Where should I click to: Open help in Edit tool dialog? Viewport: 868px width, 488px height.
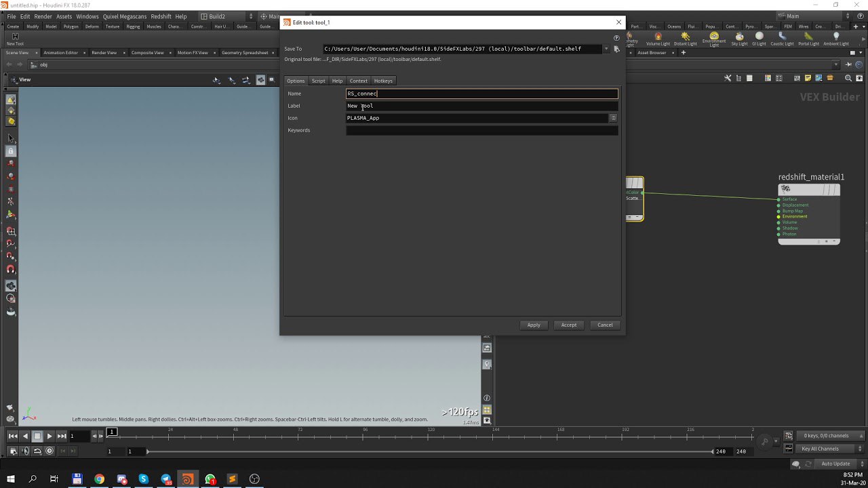[x=616, y=39]
